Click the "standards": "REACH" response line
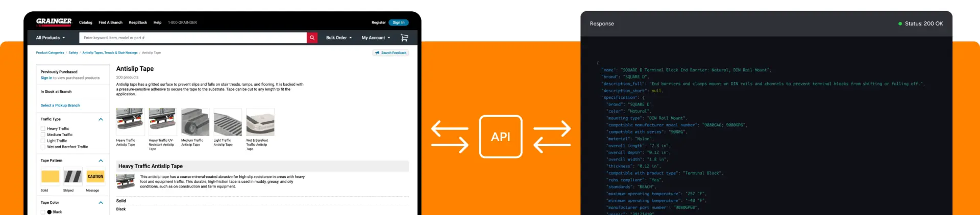The image size is (980, 215). 631,187
